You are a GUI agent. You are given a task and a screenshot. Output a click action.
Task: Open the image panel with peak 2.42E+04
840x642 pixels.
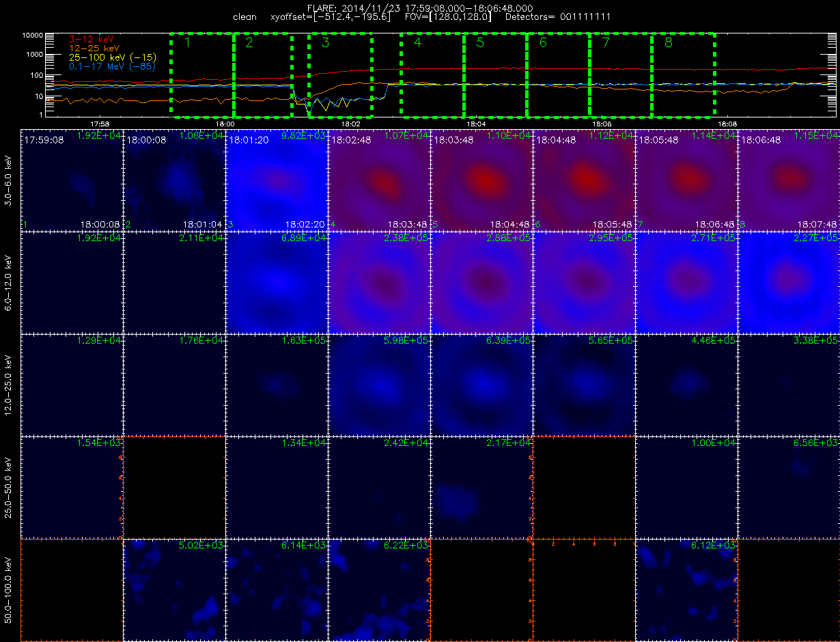379,486
